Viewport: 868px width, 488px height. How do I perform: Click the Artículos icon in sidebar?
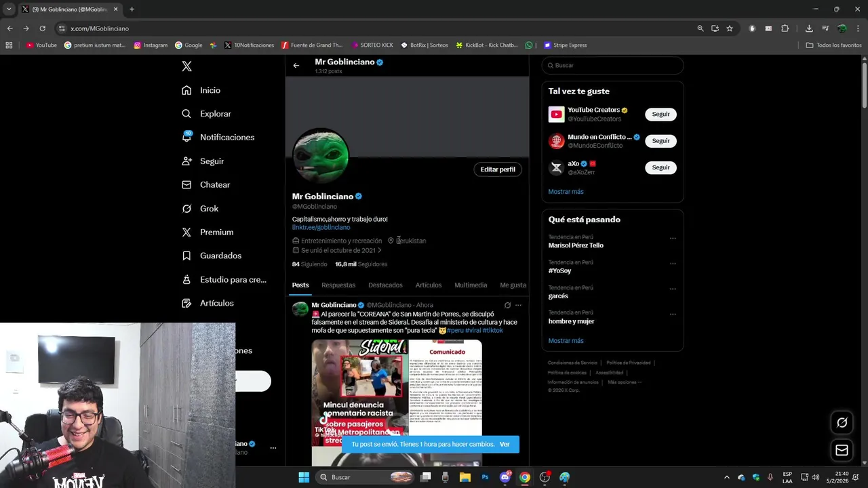tap(186, 303)
